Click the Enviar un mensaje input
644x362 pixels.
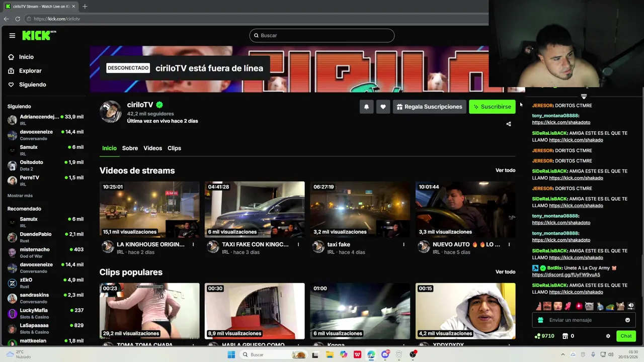click(x=584, y=320)
